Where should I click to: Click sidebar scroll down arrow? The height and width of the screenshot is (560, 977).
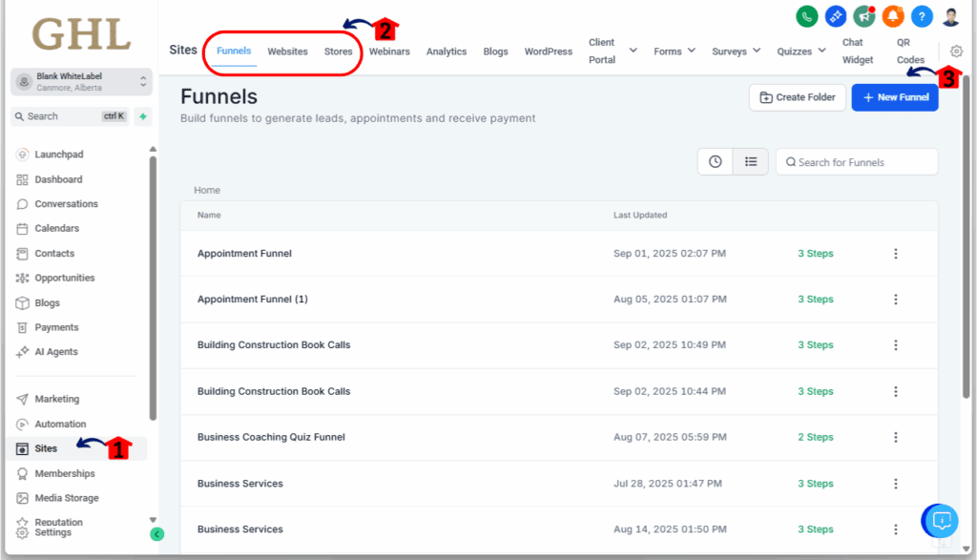coord(153,520)
